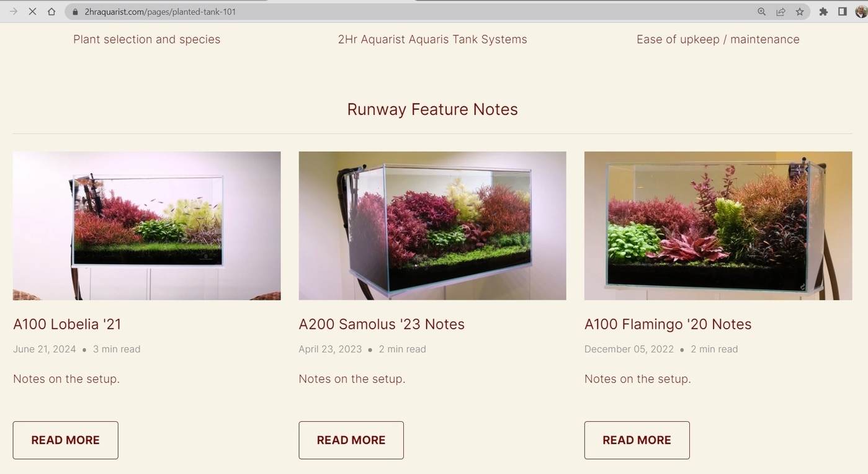Image resolution: width=868 pixels, height=474 pixels.
Task: Open the extensions puzzle icon
Action: [823, 12]
